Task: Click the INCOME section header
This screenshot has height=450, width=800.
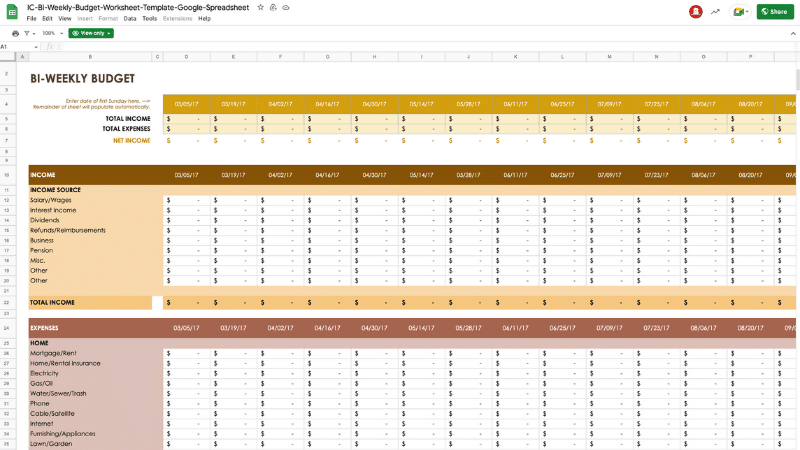Action: (x=43, y=175)
